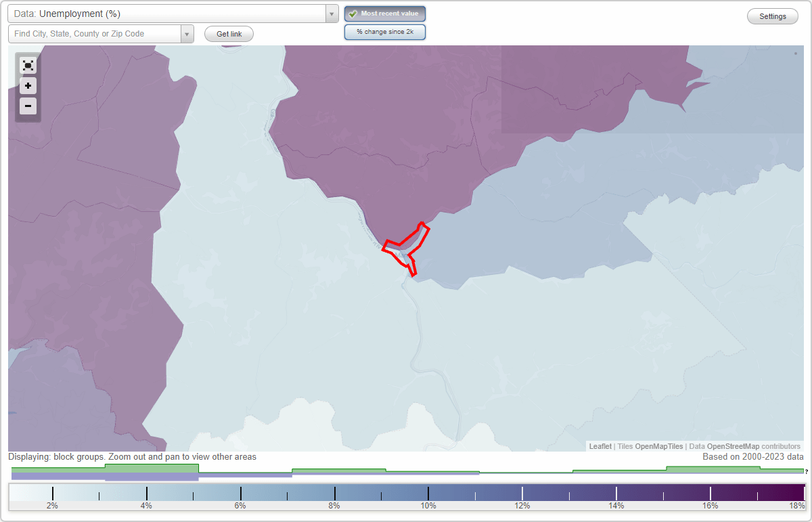Click the green checkmark on Most recent value
812x522 pixels.
click(x=353, y=14)
